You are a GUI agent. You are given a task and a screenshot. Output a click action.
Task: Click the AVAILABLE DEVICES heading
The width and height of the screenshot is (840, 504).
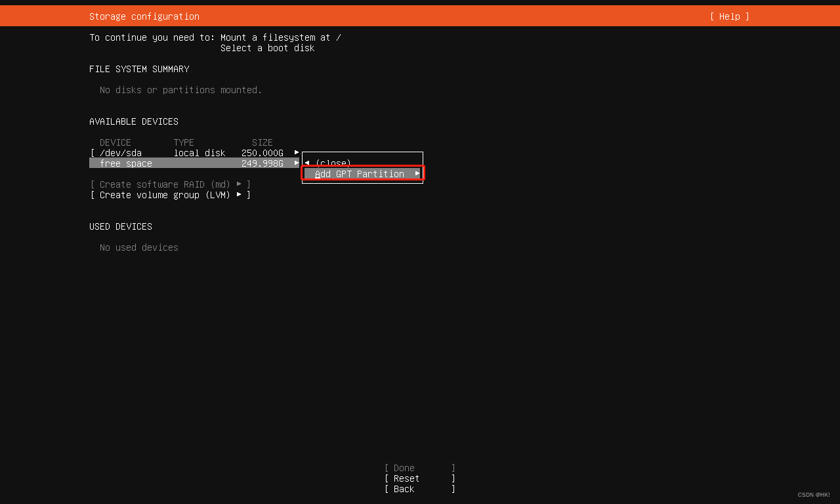pos(134,121)
